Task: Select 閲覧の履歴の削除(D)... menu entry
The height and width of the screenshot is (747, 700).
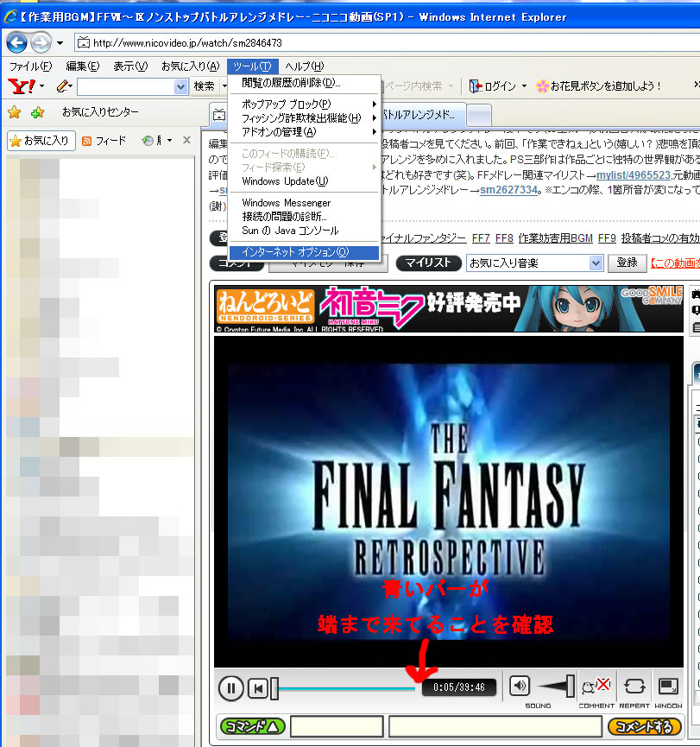Action: pyautogui.click(x=304, y=83)
